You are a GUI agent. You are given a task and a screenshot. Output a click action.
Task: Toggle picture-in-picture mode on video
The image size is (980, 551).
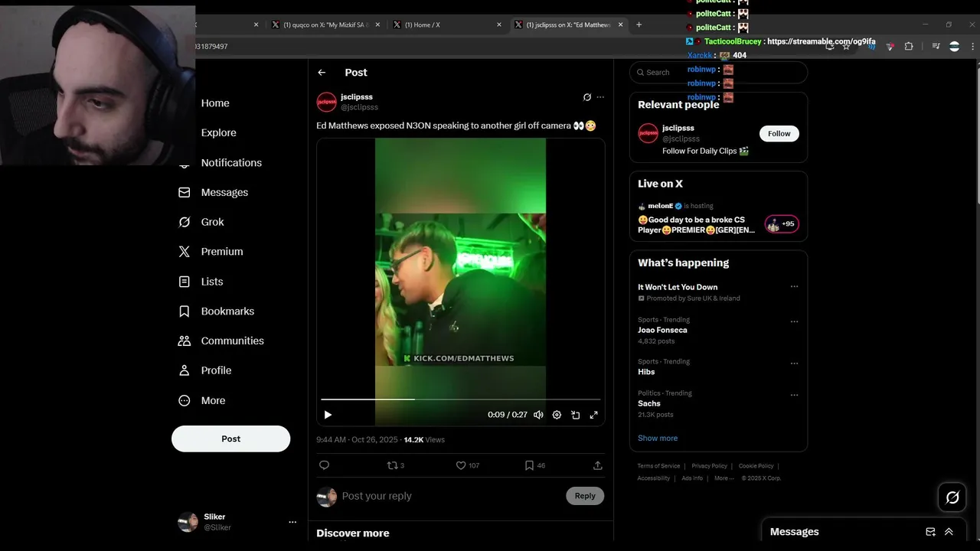coord(575,415)
